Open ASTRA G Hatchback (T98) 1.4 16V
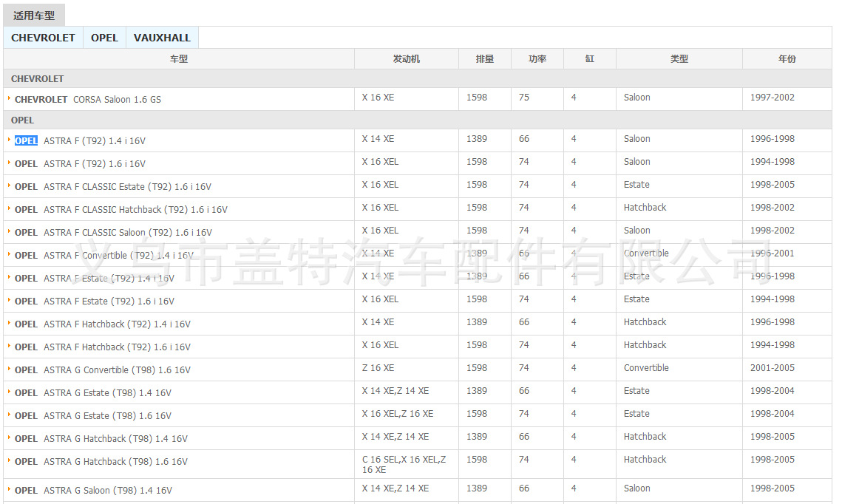The height and width of the screenshot is (504, 842). point(115,439)
